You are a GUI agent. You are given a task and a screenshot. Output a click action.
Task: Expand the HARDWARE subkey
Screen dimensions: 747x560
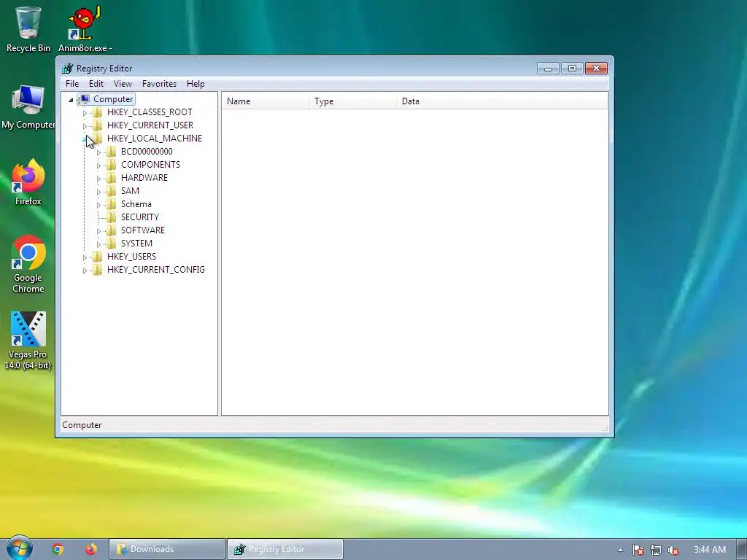tap(98, 179)
